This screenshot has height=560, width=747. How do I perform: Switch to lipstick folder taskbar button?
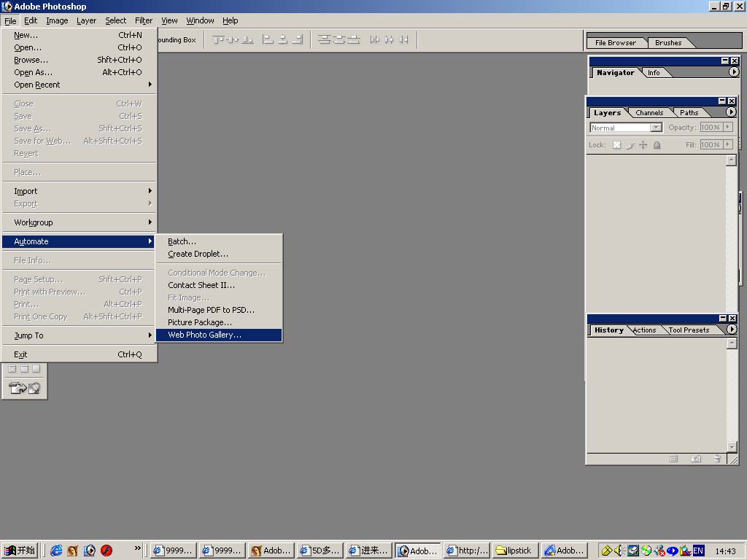(516, 551)
